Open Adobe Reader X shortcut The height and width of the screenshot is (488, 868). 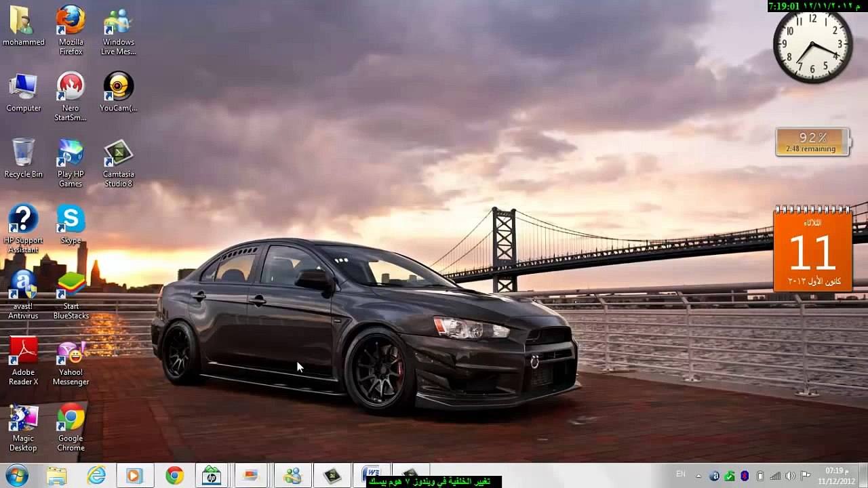click(23, 351)
